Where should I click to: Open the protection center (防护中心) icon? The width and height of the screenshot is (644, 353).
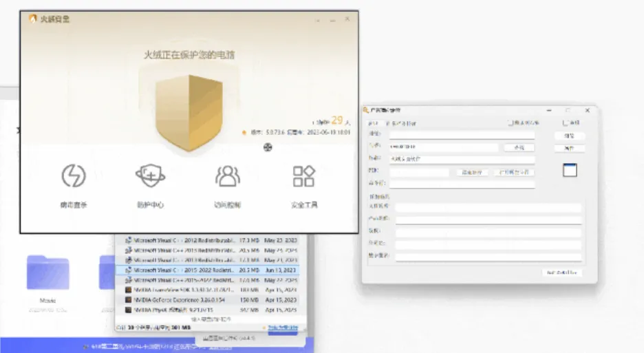pyautogui.click(x=150, y=176)
